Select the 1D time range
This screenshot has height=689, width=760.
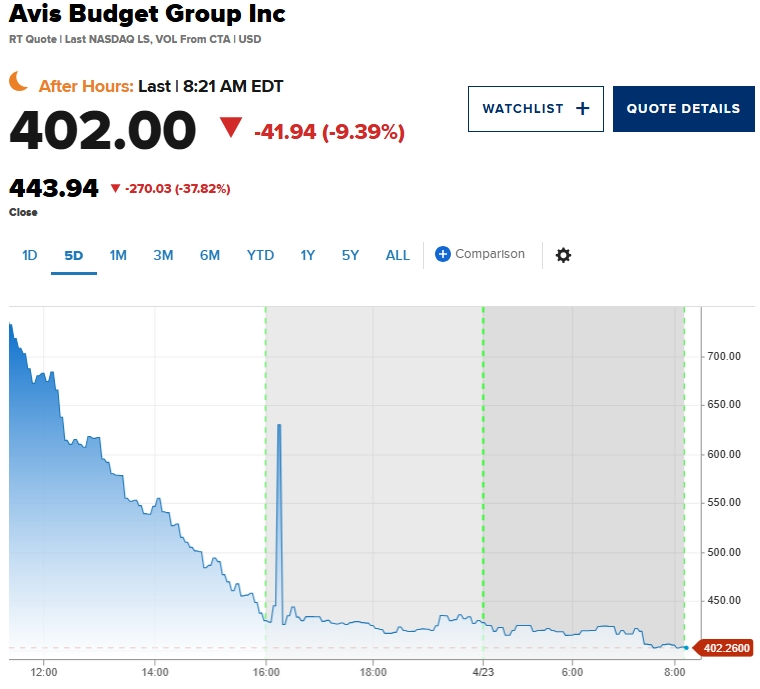[30, 255]
